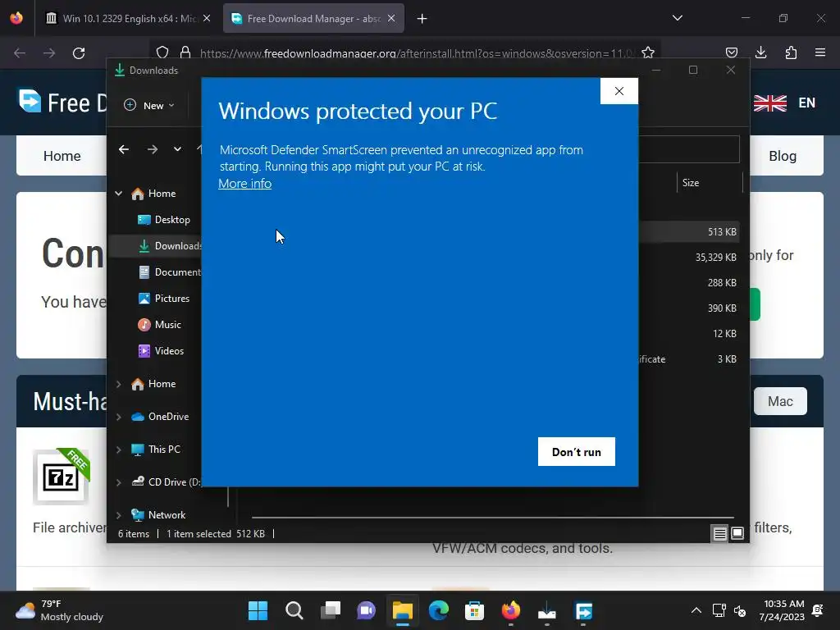Expand the lower Home tree node

click(x=118, y=384)
